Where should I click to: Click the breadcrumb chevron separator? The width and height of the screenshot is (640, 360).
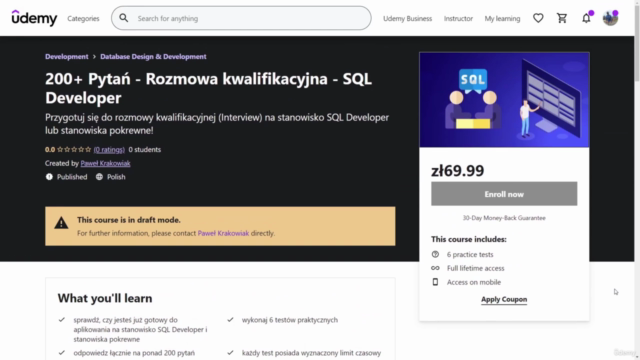coord(94,57)
